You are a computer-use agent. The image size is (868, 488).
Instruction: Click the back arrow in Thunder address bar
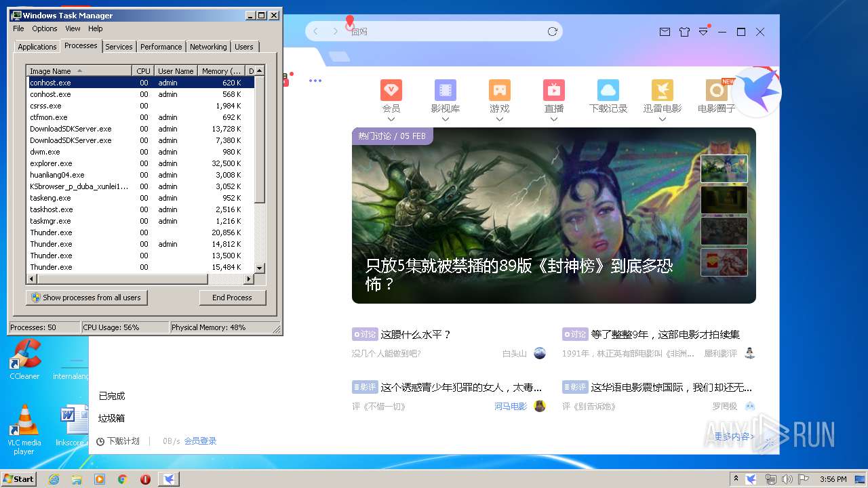coord(315,31)
